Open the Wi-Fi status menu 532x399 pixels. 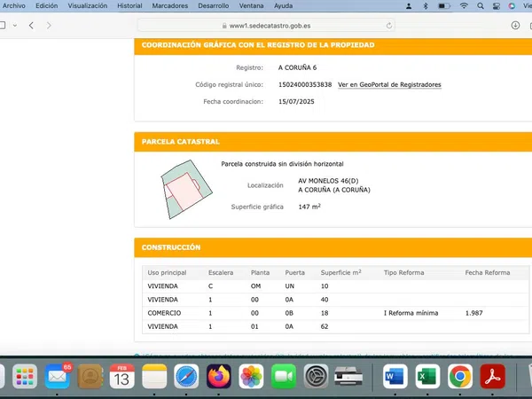tap(463, 6)
